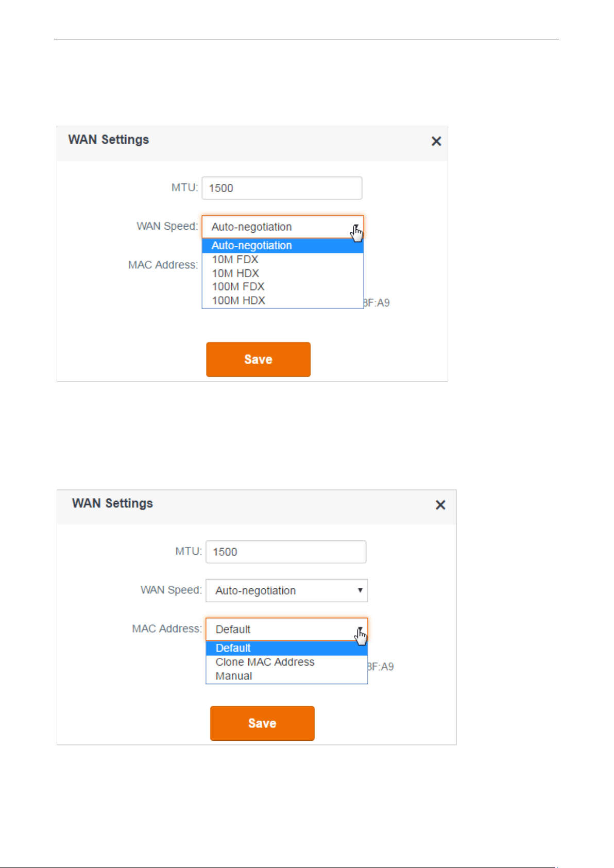Click WAN Speed label in lower dialog
The image size is (614, 868).
click(171, 590)
